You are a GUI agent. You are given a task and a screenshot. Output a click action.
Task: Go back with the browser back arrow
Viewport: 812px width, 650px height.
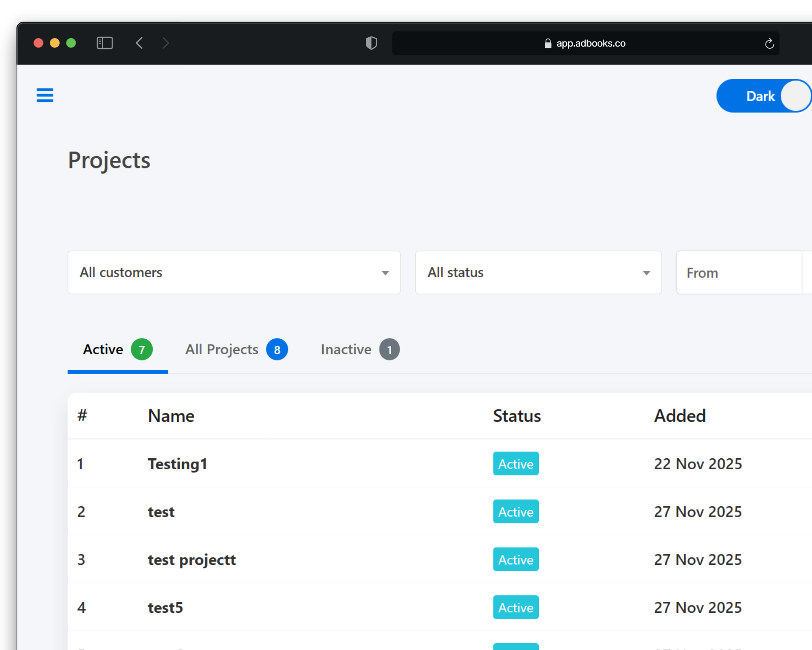click(x=139, y=43)
